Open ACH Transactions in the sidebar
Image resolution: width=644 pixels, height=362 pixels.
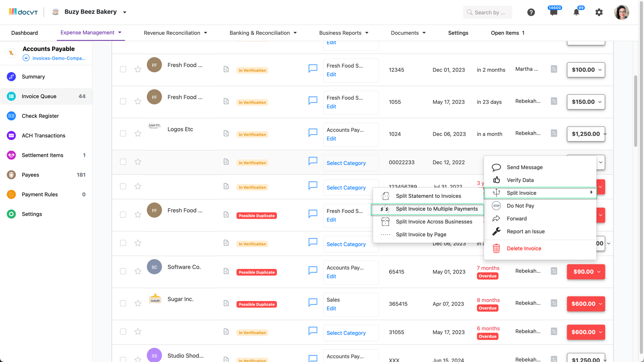(x=43, y=135)
